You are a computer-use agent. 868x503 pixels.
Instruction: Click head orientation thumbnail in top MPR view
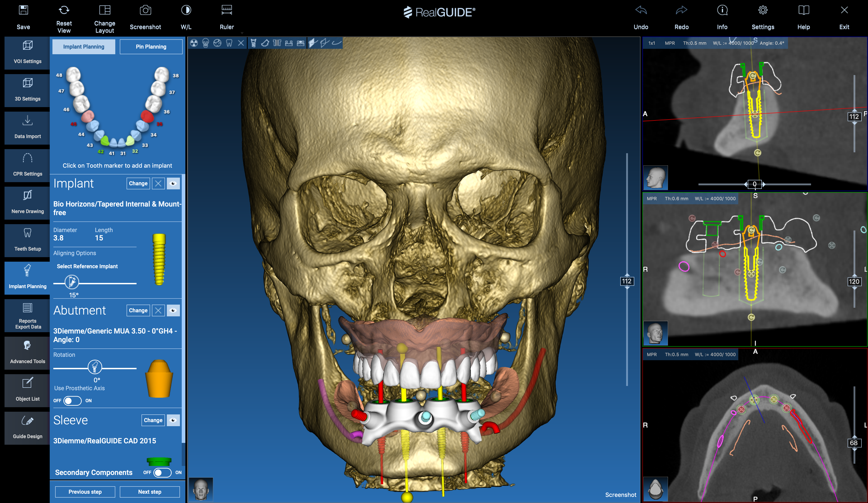click(x=656, y=178)
